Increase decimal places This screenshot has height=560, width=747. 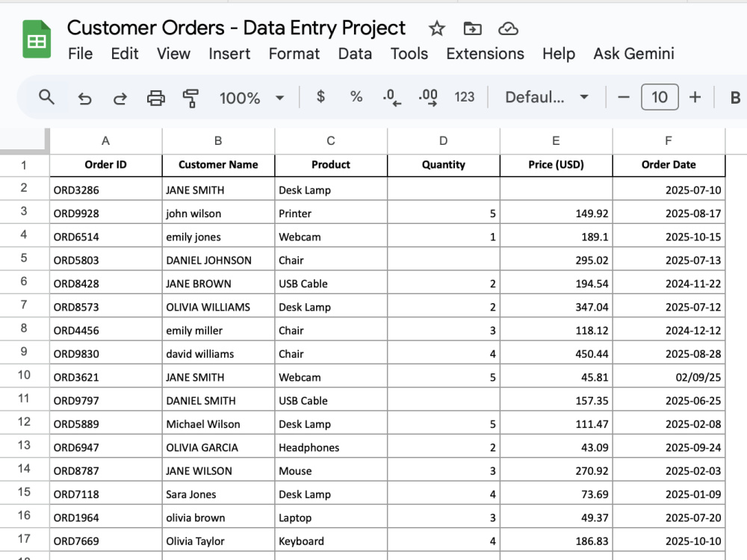pyautogui.click(x=428, y=98)
